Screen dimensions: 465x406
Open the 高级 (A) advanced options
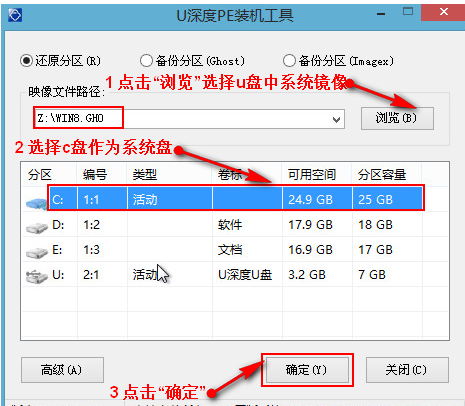point(62,370)
